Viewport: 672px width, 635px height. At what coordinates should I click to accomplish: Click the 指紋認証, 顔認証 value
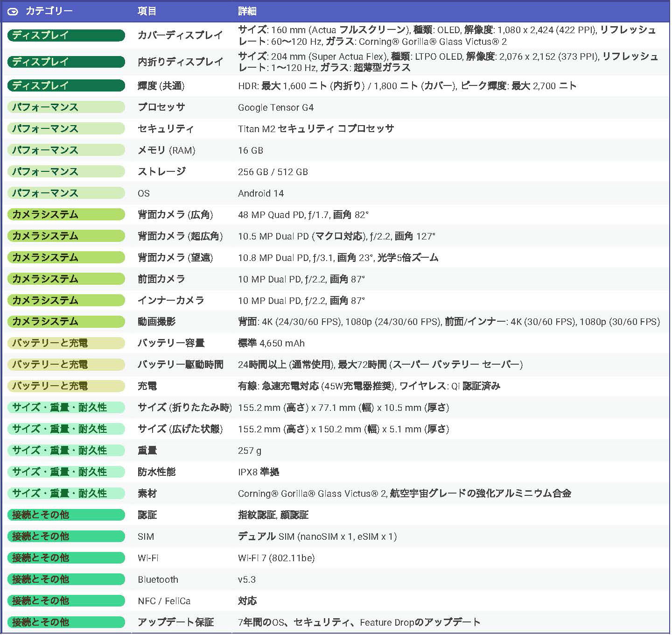[273, 515]
